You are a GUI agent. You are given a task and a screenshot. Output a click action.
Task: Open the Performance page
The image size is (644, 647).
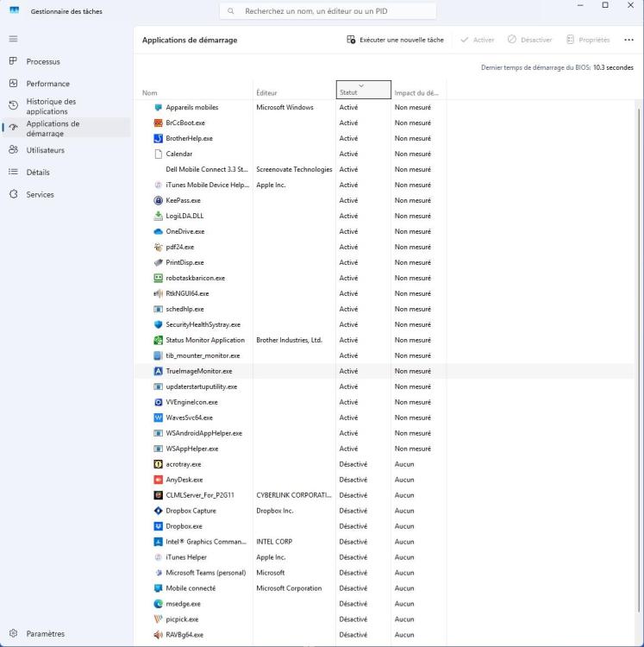(x=47, y=84)
